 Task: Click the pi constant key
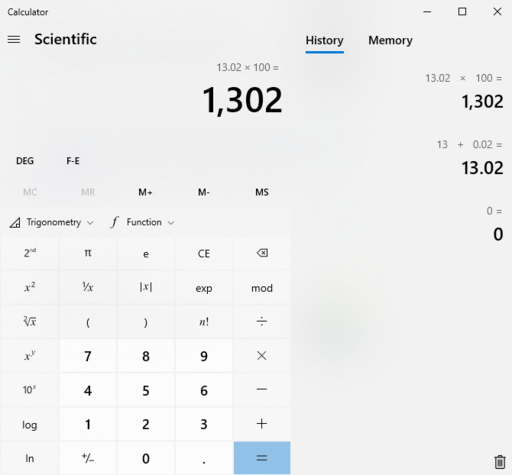pyautogui.click(x=88, y=253)
